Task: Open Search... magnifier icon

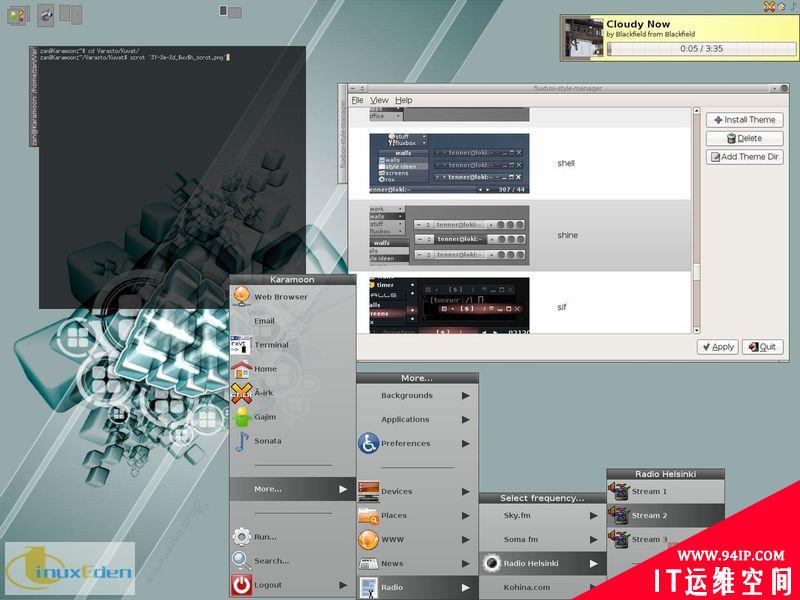Action: pos(241,560)
